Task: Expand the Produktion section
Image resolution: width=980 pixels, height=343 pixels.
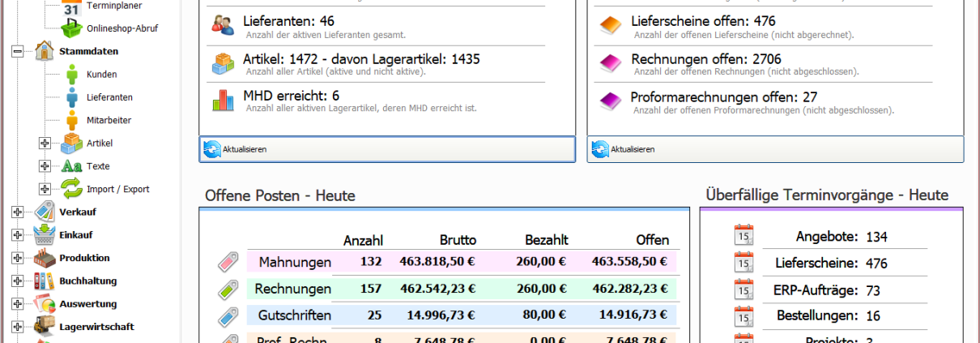Action: [x=18, y=258]
